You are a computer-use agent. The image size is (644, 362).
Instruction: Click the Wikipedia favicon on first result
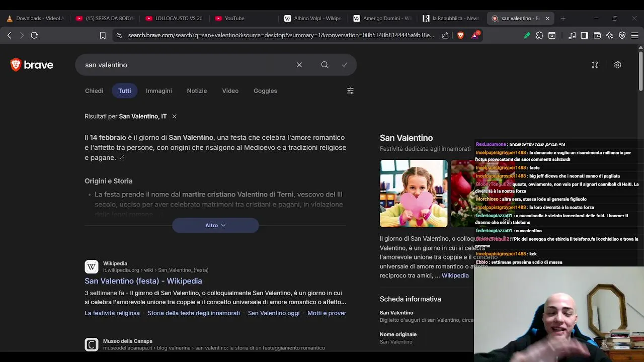[x=92, y=266]
